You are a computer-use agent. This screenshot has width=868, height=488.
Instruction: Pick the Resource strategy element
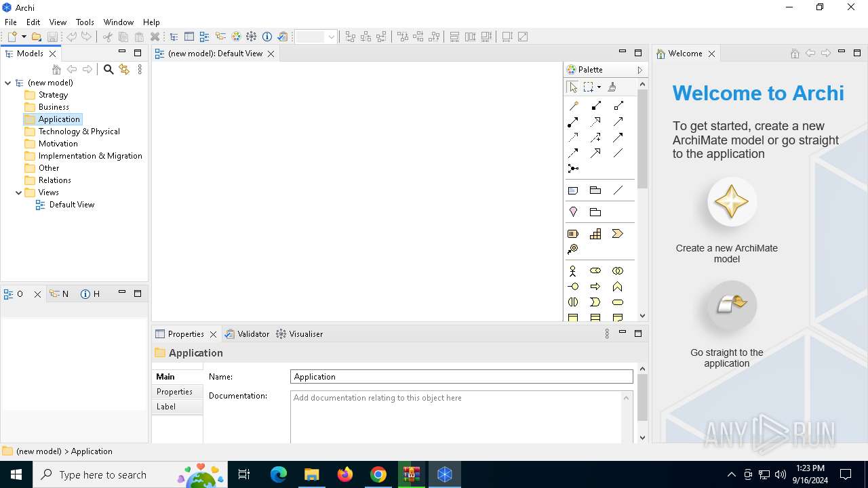(x=573, y=234)
